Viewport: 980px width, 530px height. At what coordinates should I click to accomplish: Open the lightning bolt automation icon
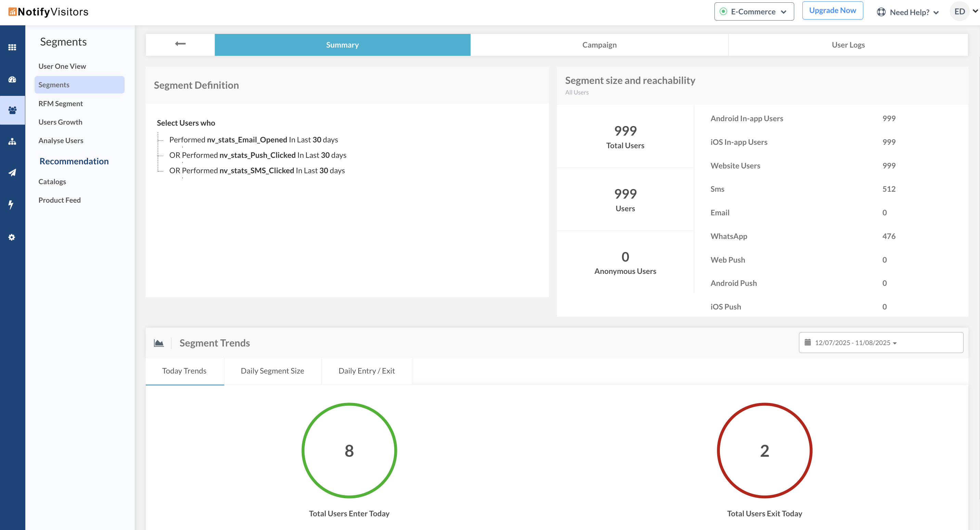click(11, 204)
